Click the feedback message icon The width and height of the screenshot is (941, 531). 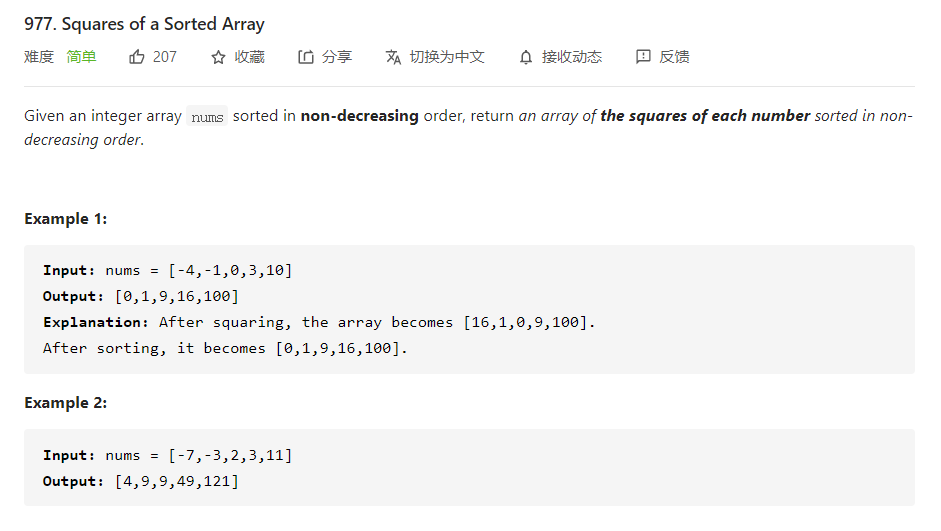coord(643,57)
